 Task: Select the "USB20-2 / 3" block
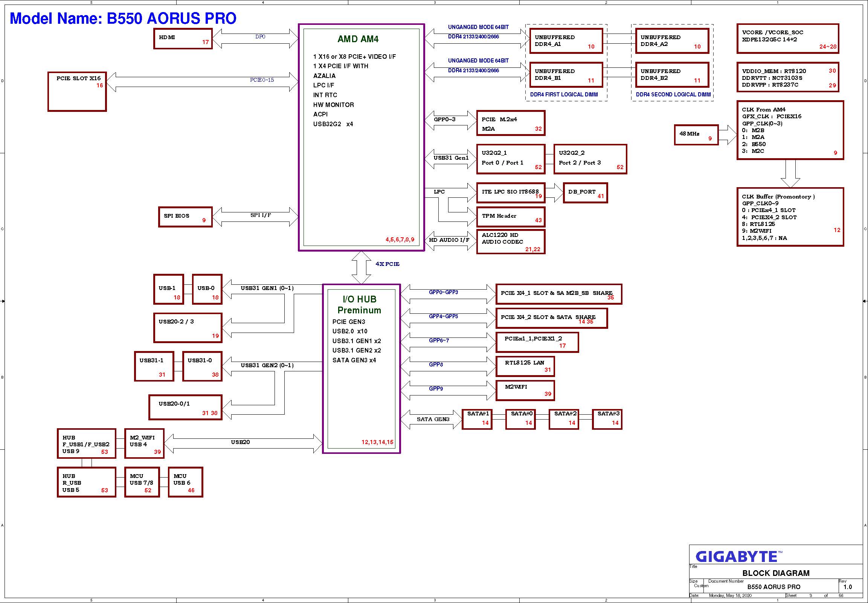click(188, 328)
